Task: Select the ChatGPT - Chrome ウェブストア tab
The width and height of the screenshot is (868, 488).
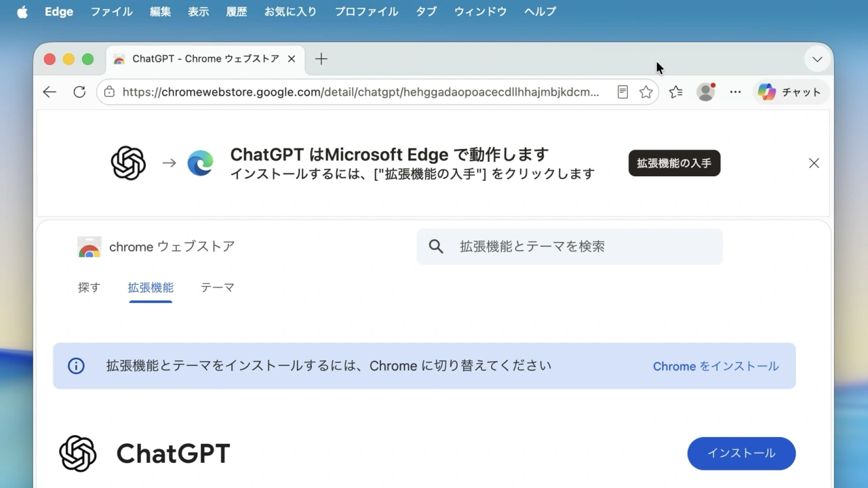Action: [205, 59]
